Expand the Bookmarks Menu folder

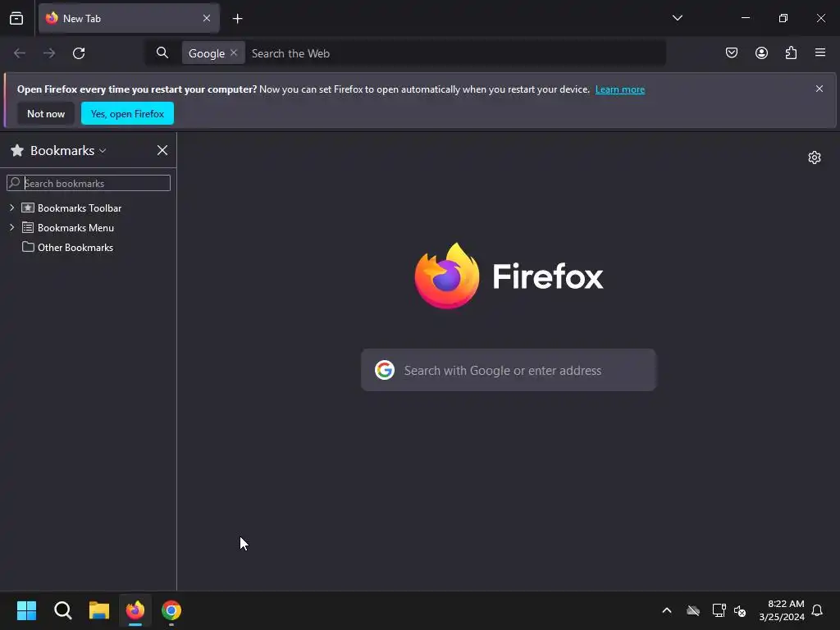coord(11,227)
